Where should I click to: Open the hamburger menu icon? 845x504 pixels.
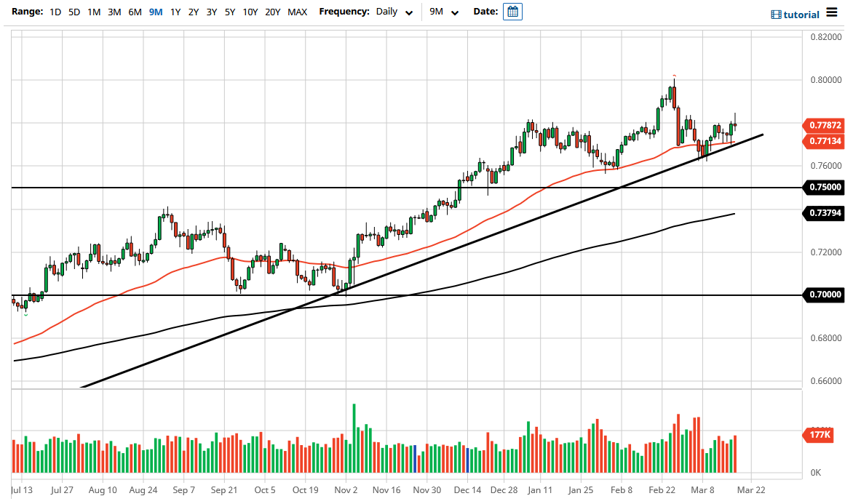coord(832,13)
